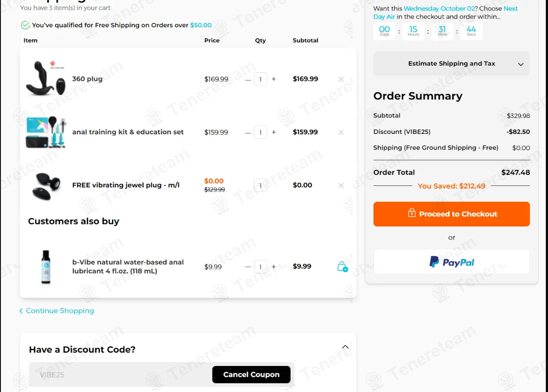Click the Order Total $247.48 amount

click(515, 173)
